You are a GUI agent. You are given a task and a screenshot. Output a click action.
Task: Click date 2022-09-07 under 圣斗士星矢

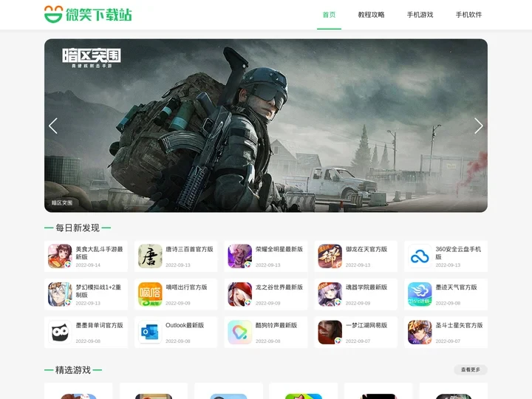(448, 341)
